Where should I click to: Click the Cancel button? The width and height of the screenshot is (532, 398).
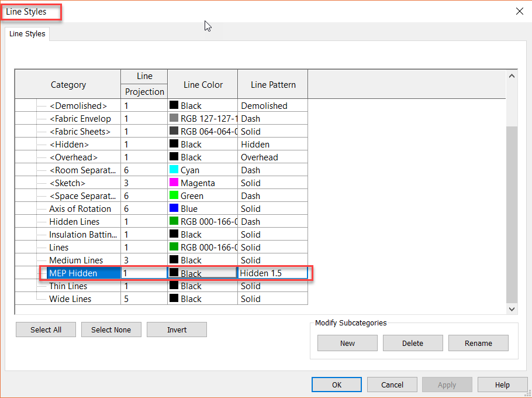392,385
